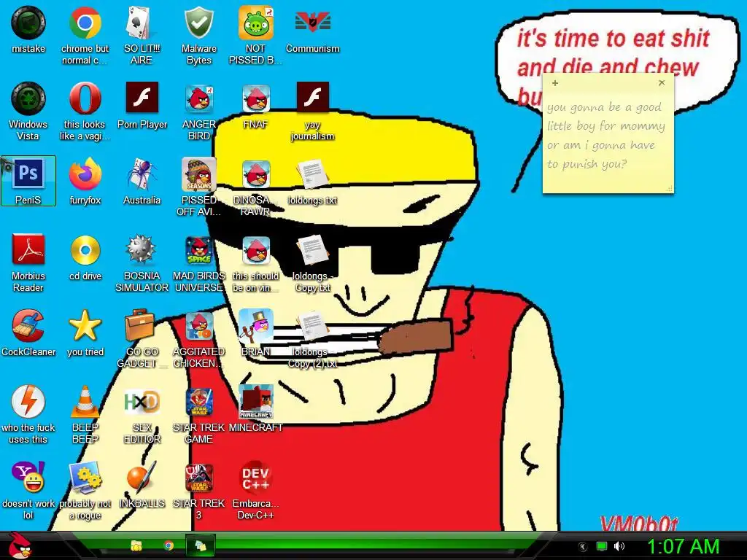Select the 'chrome but normal c...' Chrome icon

pyautogui.click(x=85, y=35)
